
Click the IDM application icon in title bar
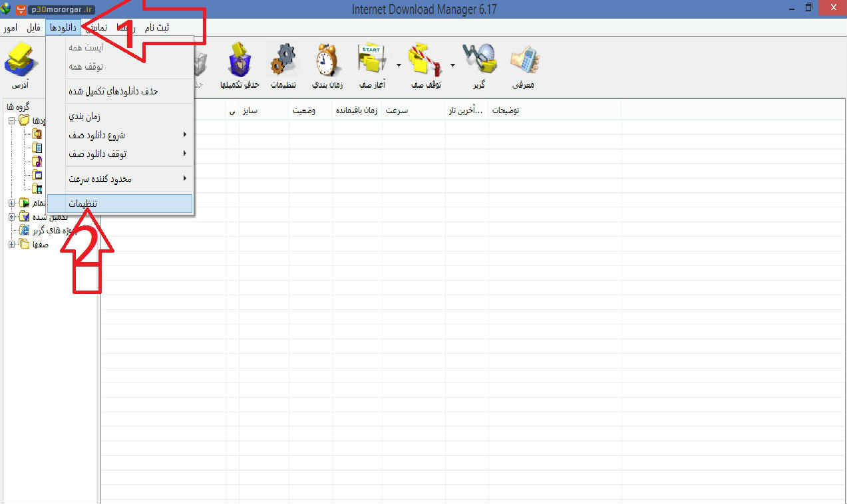[7, 9]
